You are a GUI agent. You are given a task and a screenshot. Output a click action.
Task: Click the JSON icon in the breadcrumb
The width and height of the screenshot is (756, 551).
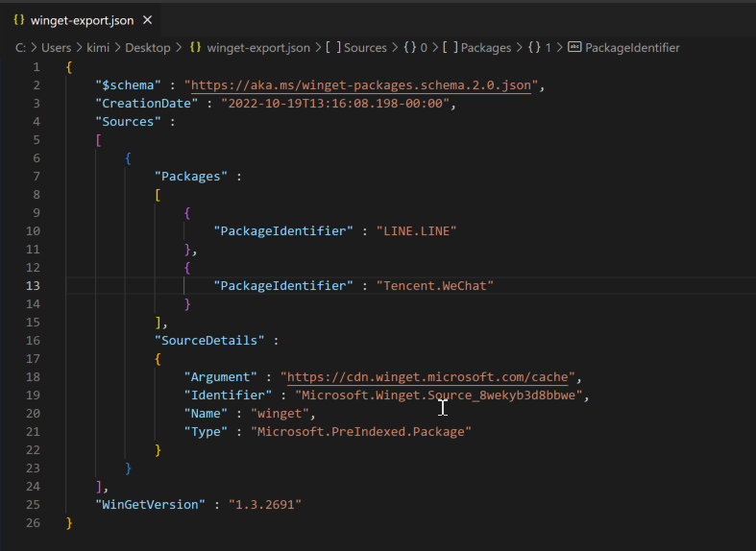click(195, 48)
